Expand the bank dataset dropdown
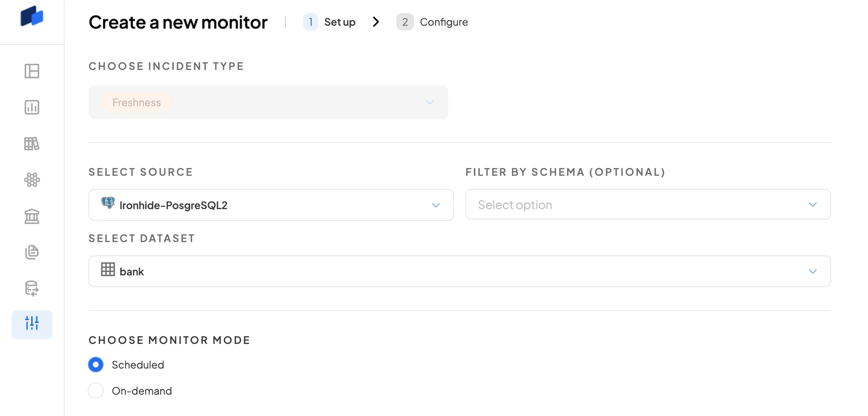 459,272
